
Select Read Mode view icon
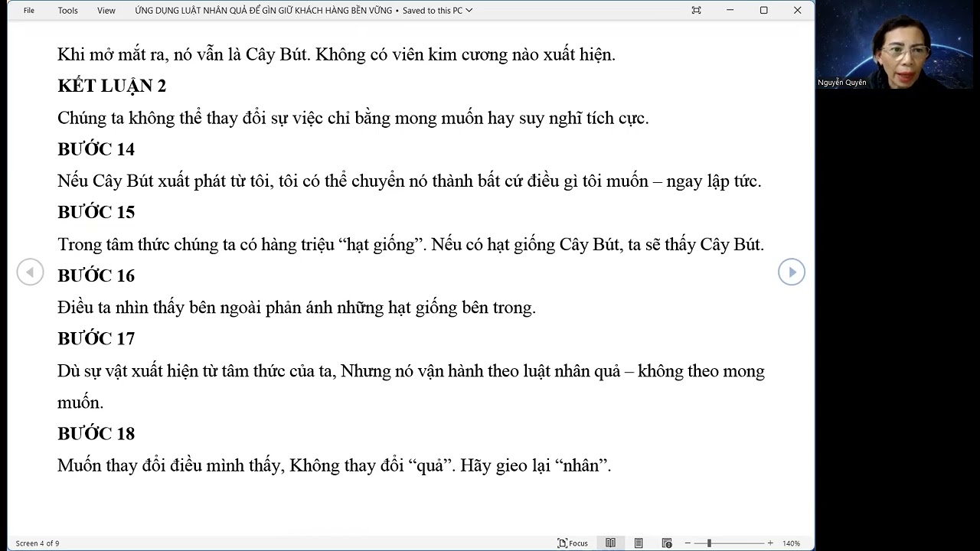(x=610, y=543)
